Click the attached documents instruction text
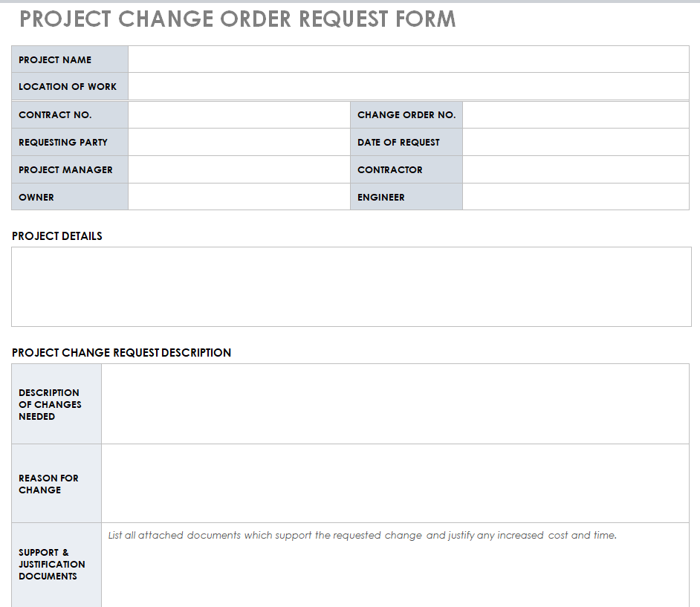The height and width of the screenshot is (607, 700). (x=363, y=535)
